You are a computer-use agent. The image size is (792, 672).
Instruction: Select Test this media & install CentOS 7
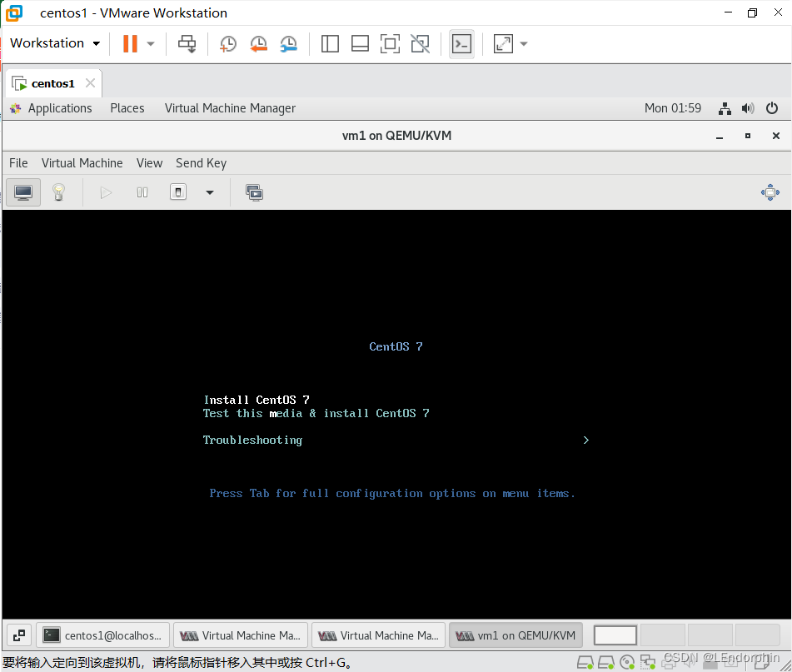tap(316, 413)
